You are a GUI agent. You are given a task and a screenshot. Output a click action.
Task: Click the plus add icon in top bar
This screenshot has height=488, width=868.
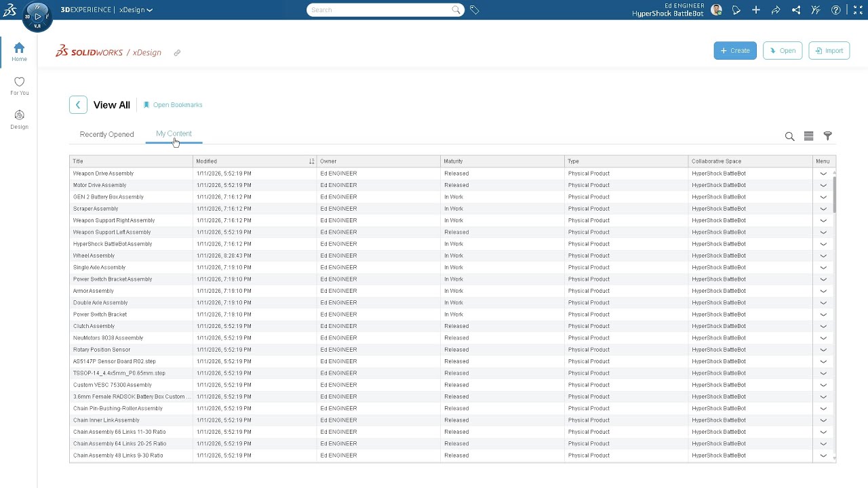(756, 10)
